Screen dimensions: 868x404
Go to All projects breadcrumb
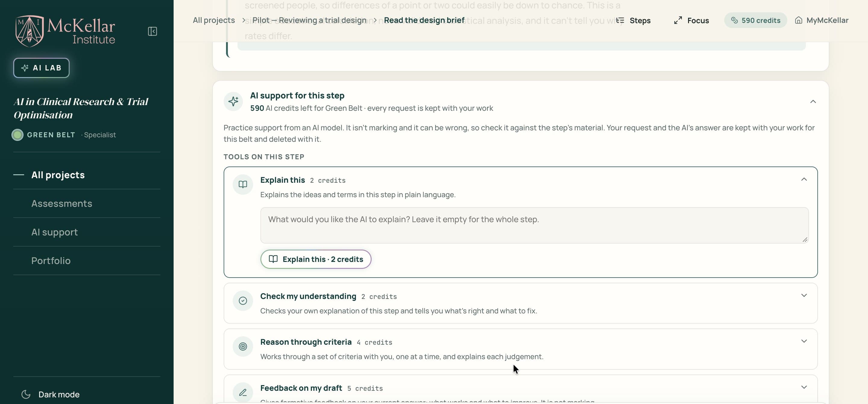214,20
